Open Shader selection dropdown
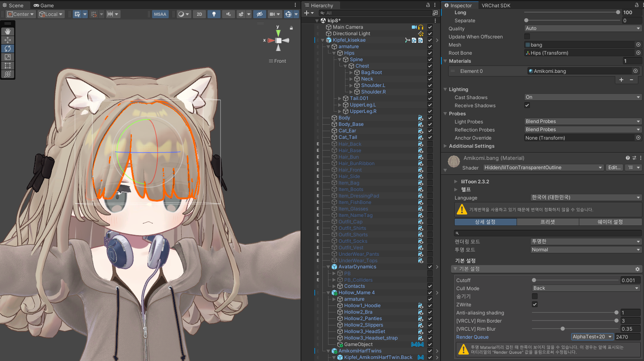Viewport: 644px width, 361px height. point(543,168)
